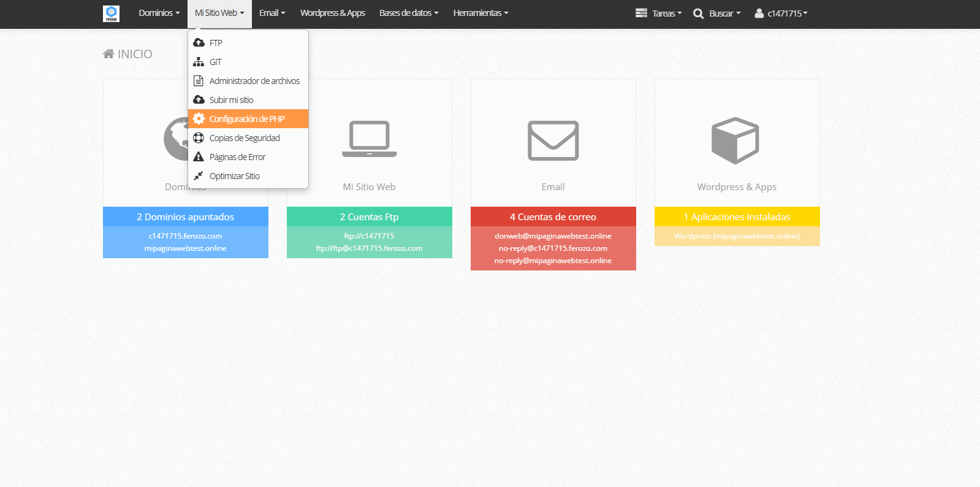Click the laptop icon for Mi Sitio Web
Screen dimensions: 980x487
[369, 139]
